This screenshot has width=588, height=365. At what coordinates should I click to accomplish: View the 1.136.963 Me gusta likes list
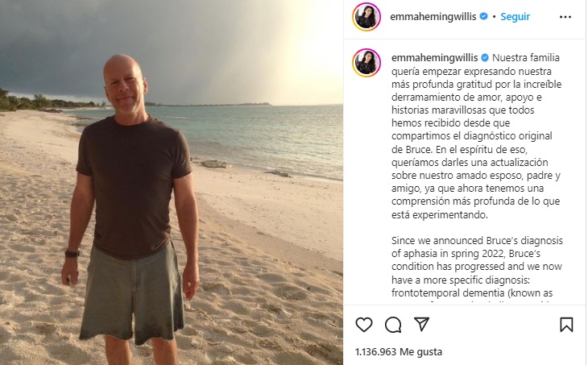click(x=399, y=352)
